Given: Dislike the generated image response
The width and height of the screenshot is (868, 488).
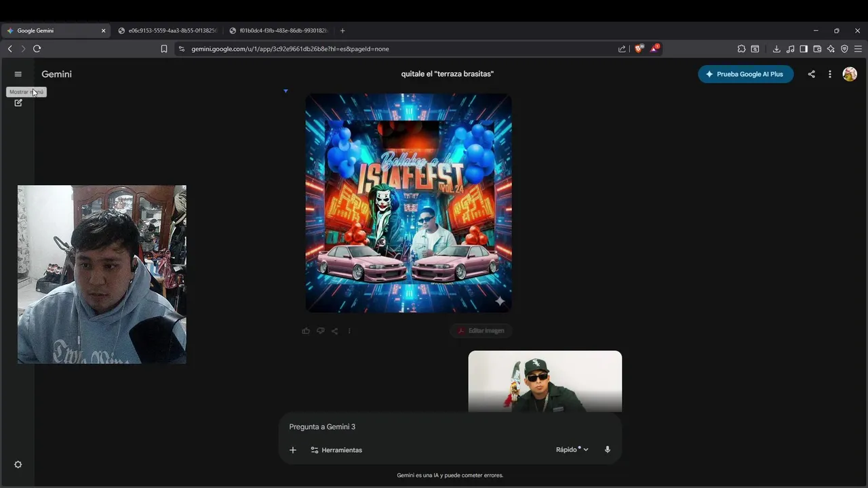Looking at the screenshot, I should (x=320, y=331).
